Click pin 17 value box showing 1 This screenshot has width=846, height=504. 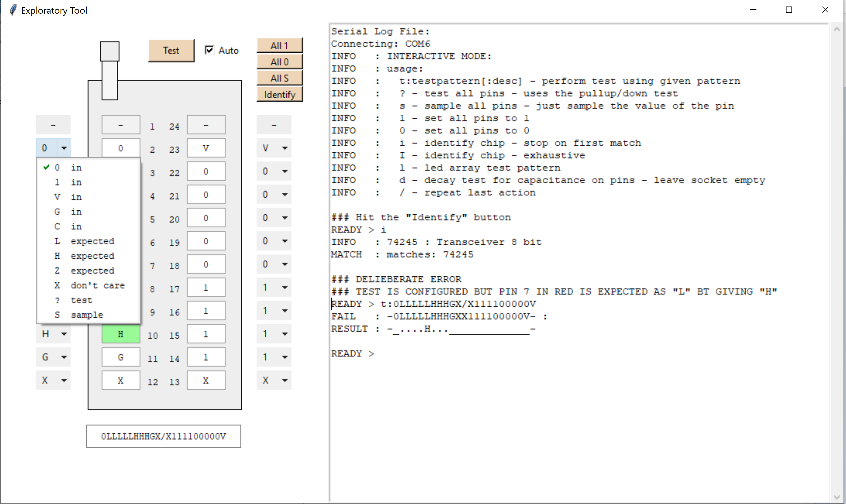[x=206, y=287]
